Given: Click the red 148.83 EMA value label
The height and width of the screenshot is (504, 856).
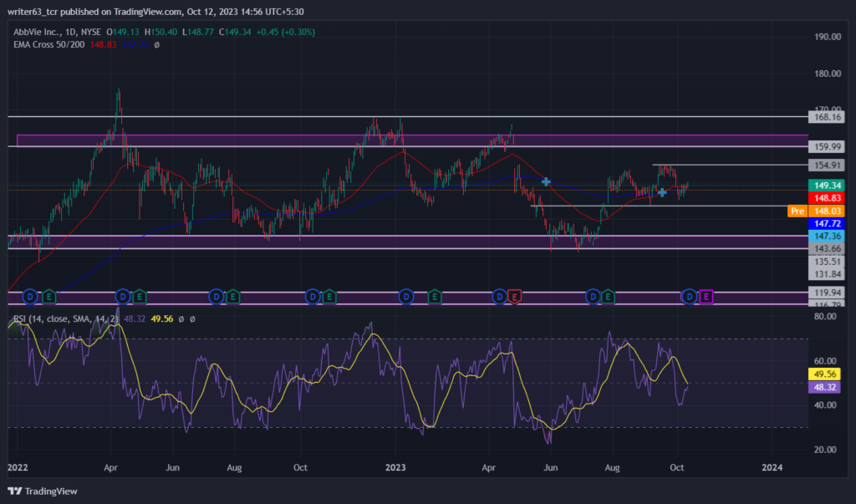Looking at the screenshot, I should [x=827, y=198].
